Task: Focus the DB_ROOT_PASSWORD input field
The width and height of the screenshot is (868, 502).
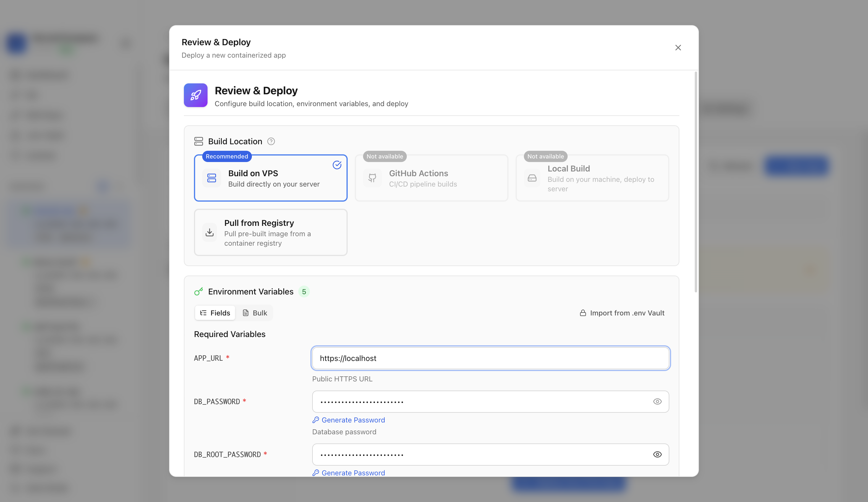Action: click(490, 454)
